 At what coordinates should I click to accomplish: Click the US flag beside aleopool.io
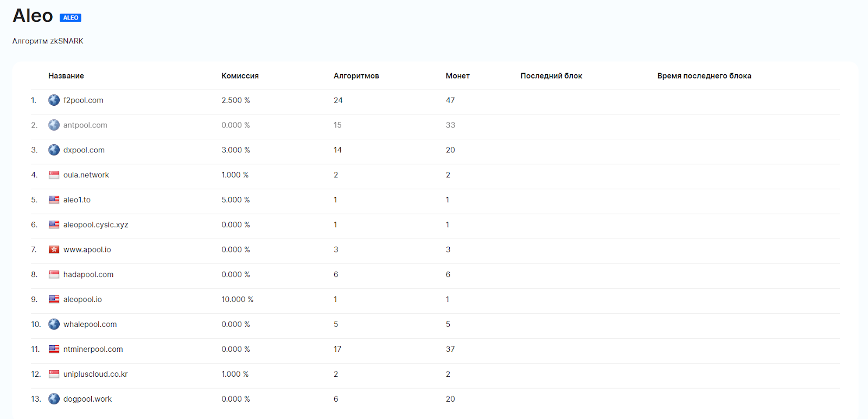pyautogui.click(x=54, y=300)
